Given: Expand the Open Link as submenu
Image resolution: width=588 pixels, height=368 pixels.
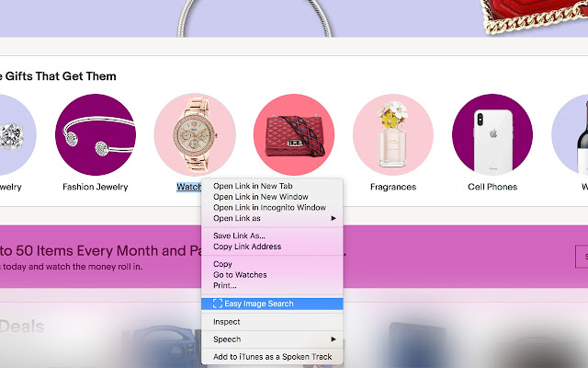Looking at the screenshot, I should point(272,218).
